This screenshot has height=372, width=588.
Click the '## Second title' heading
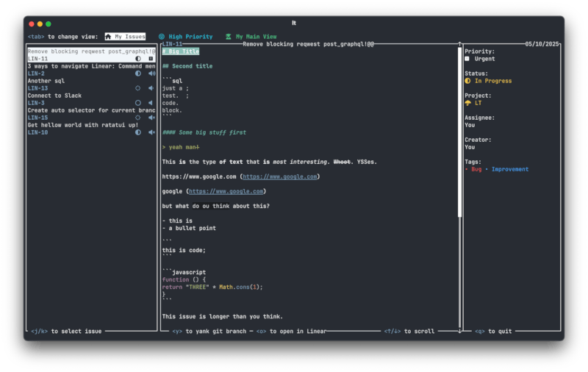(187, 66)
